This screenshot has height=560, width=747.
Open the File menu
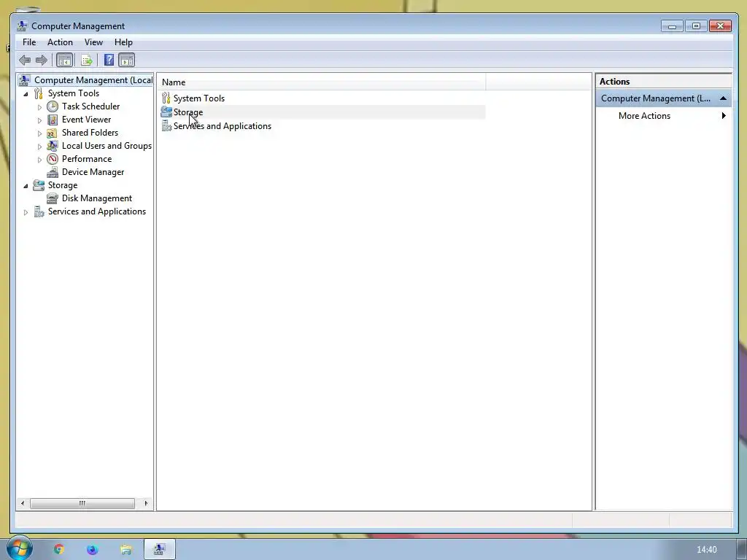pyautogui.click(x=29, y=42)
